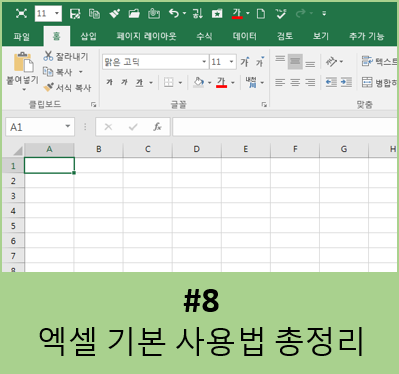The height and width of the screenshot is (374, 399).
Task: Decrease font size with small 가 icon
Action: 260,62
